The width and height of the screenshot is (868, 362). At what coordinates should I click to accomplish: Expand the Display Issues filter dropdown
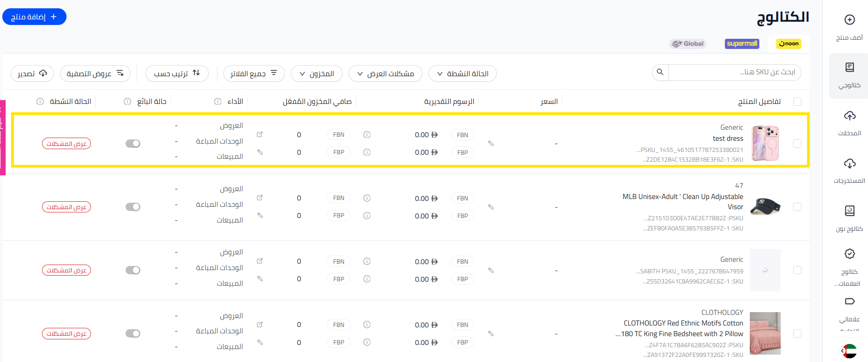pyautogui.click(x=385, y=73)
